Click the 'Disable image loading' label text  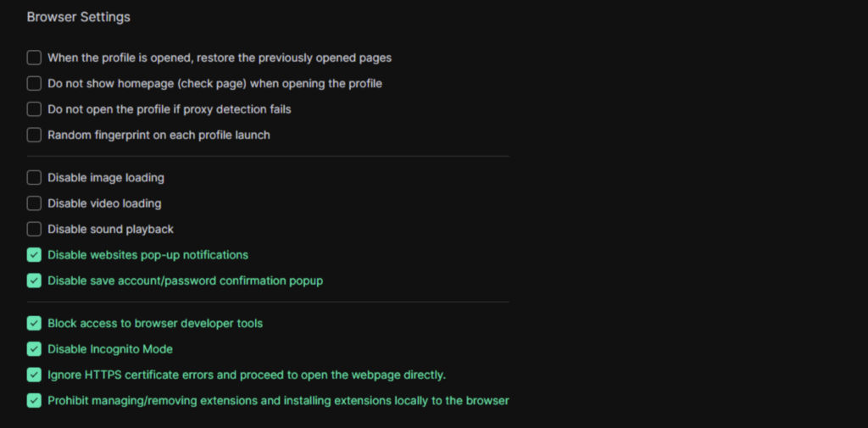click(x=106, y=178)
